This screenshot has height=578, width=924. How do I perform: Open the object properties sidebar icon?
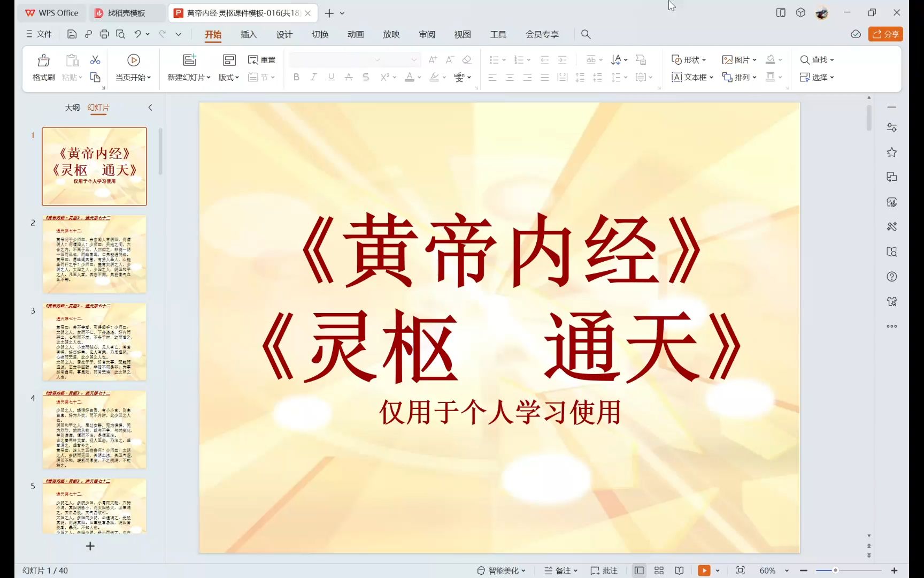(891, 127)
